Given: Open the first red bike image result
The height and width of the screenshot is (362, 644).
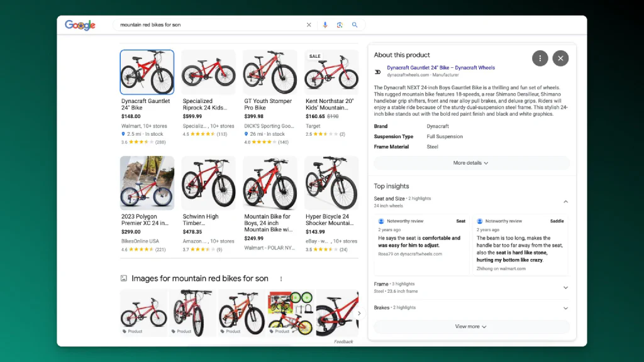Looking at the screenshot, I should coord(144,313).
